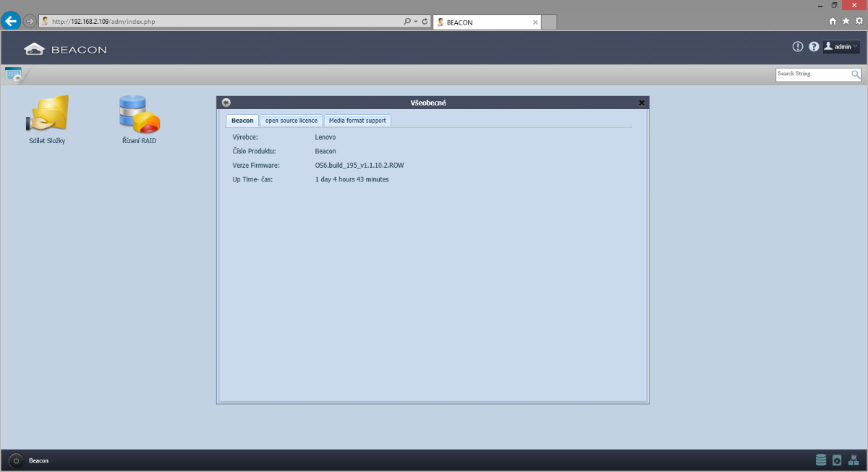
Task: Open help via the question mark icon
Action: [x=814, y=47]
